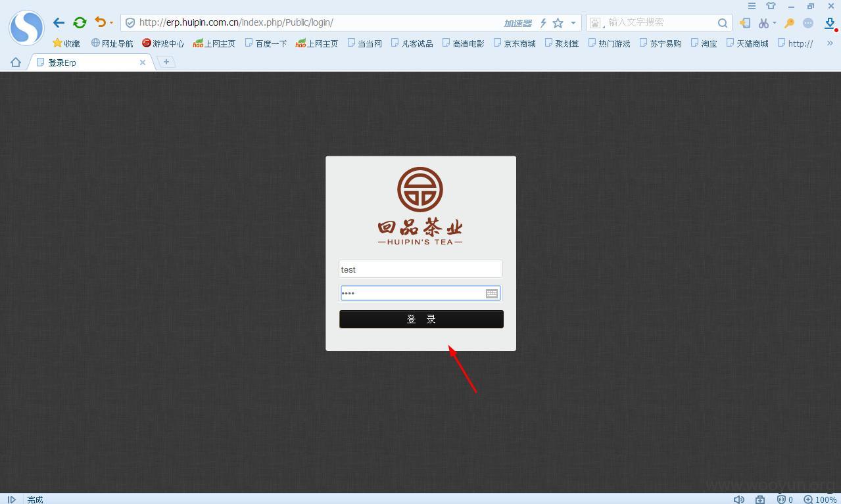
Task: Click the shirt skin icon
Action: click(x=771, y=6)
